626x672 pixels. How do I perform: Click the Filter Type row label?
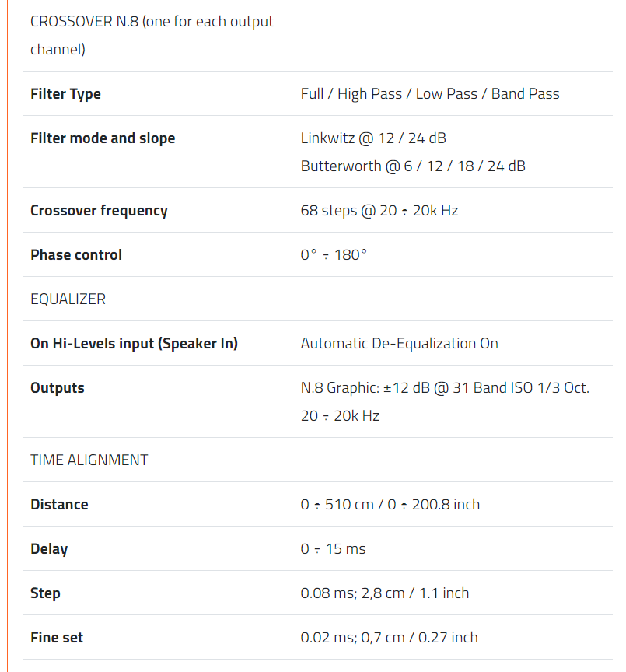[65, 94]
